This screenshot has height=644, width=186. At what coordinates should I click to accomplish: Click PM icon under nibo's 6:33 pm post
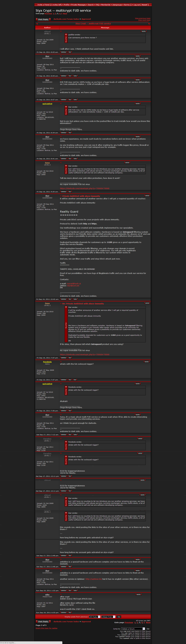click(70, 612)
